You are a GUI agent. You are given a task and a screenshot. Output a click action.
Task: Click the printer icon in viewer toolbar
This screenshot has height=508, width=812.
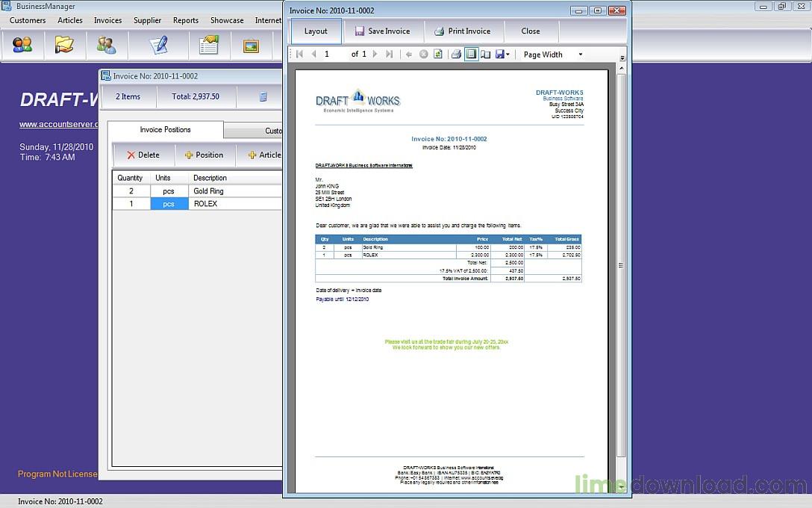[456, 54]
